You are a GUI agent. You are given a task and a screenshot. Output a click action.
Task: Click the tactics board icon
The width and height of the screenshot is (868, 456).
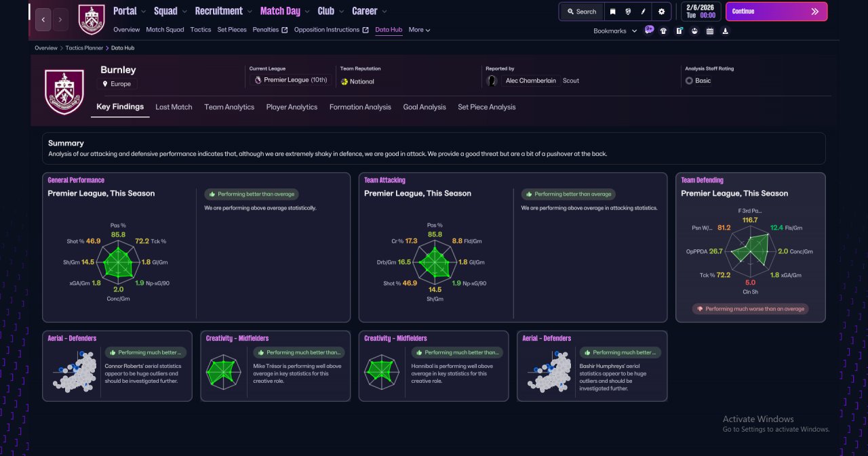tap(679, 30)
